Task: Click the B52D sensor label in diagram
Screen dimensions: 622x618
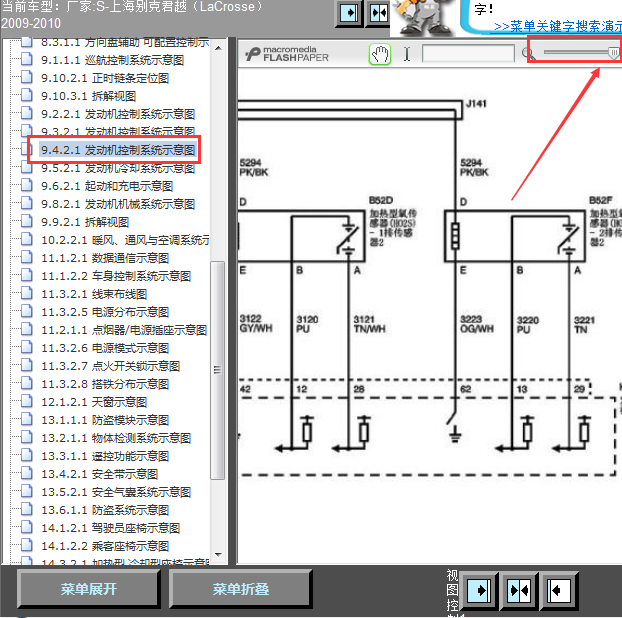Action: [380, 200]
